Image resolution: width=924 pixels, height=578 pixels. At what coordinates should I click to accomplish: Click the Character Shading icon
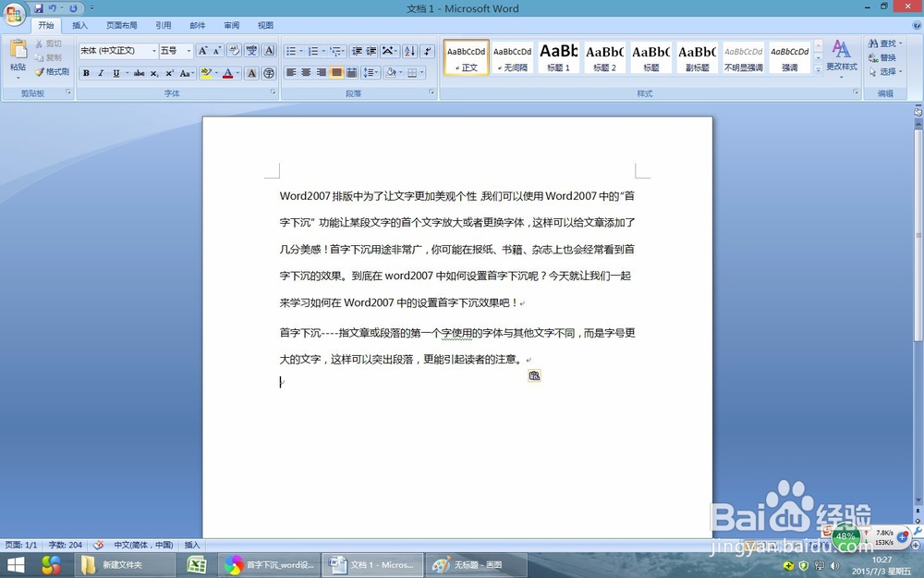(x=251, y=73)
